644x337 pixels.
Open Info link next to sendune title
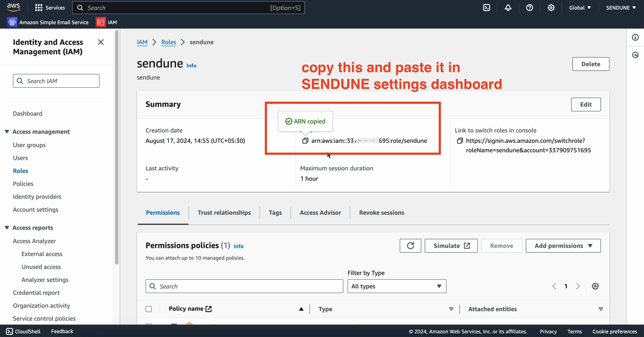[192, 66]
